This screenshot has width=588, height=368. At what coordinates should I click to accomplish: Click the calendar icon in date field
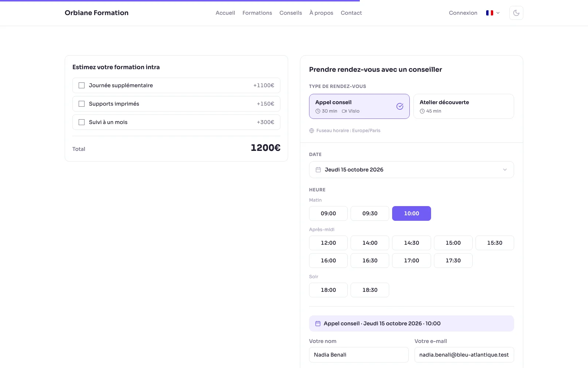(x=318, y=170)
